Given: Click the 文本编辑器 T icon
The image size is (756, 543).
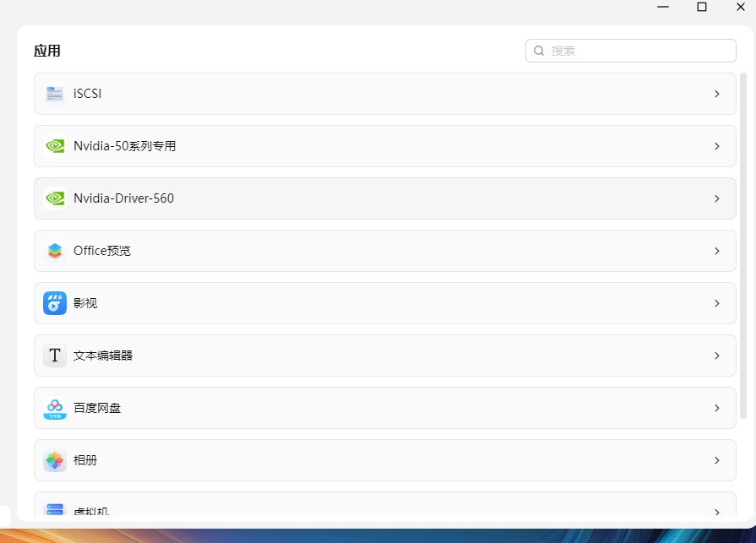Looking at the screenshot, I should (55, 356).
